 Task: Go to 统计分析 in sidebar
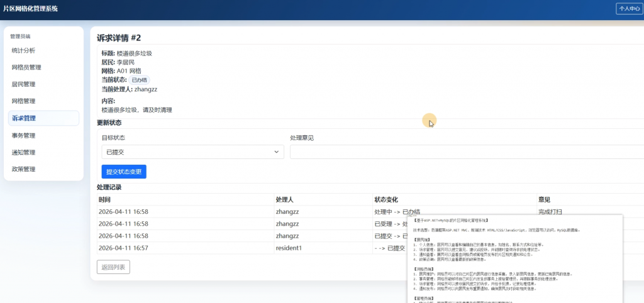coord(43,50)
